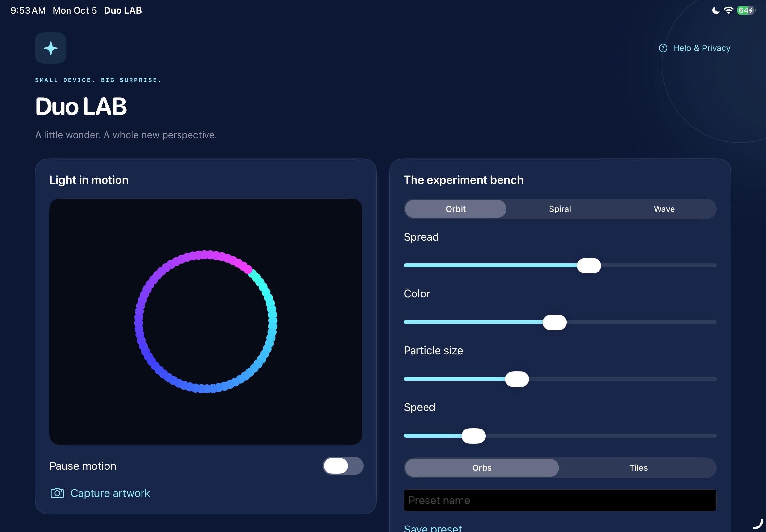This screenshot has width=766, height=532.
Task: Click the 'SMALL DEVICE. BIG SURPRISE.' tagline
Action: point(98,80)
